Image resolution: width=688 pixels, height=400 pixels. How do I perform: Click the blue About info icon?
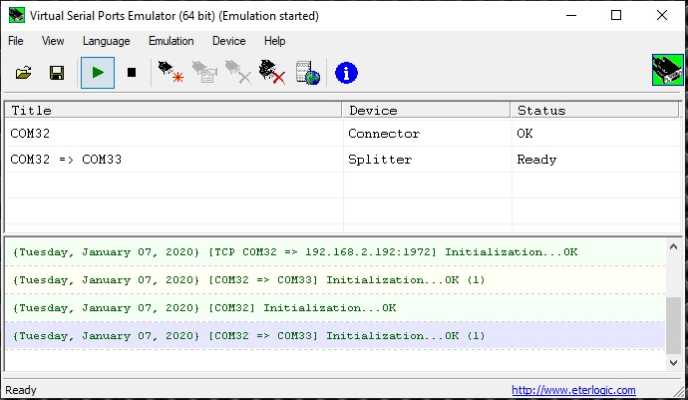click(x=346, y=73)
